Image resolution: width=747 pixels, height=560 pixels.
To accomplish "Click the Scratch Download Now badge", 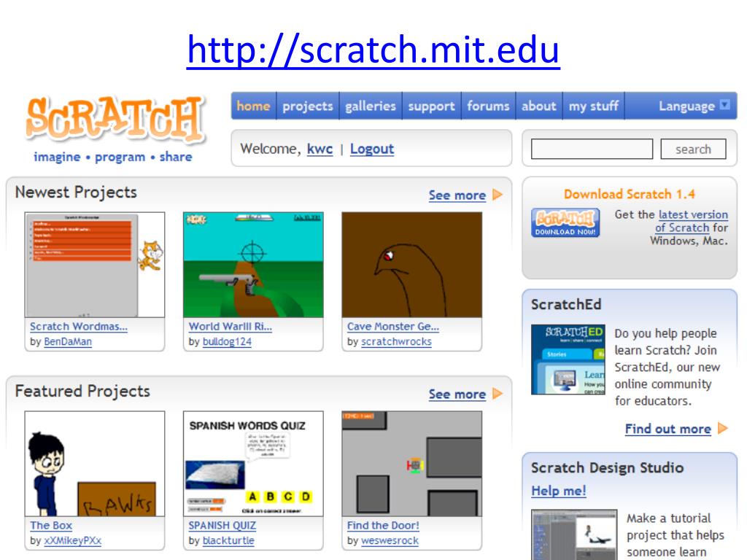I will pyautogui.click(x=565, y=222).
